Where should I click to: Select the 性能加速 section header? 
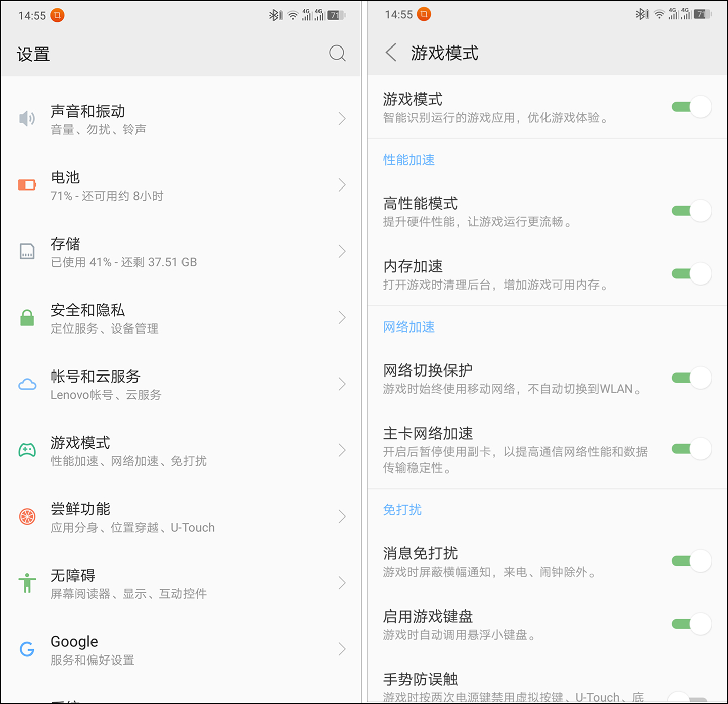[x=408, y=160]
